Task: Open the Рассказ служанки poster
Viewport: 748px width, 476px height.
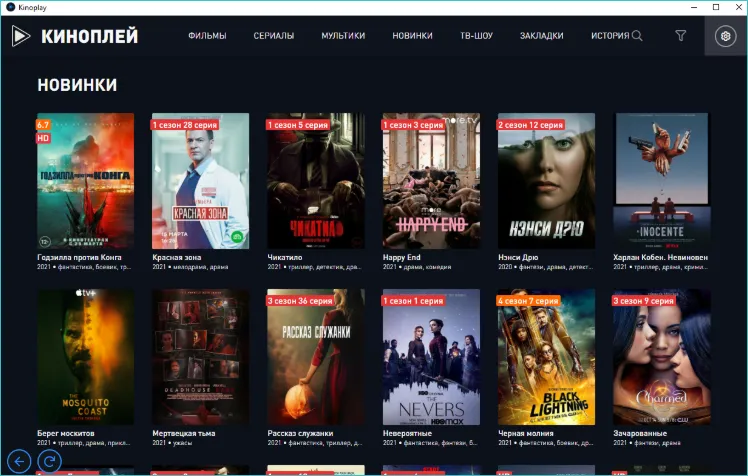Action: [316, 357]
